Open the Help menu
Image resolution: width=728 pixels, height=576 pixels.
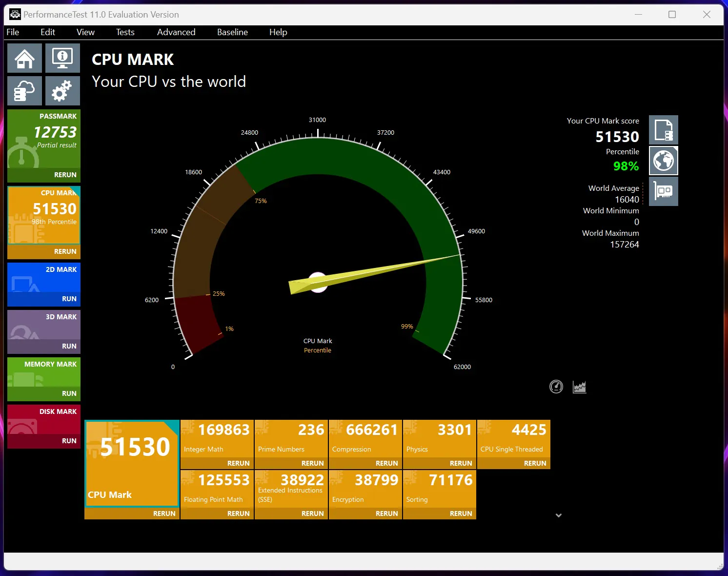point(278,32)
